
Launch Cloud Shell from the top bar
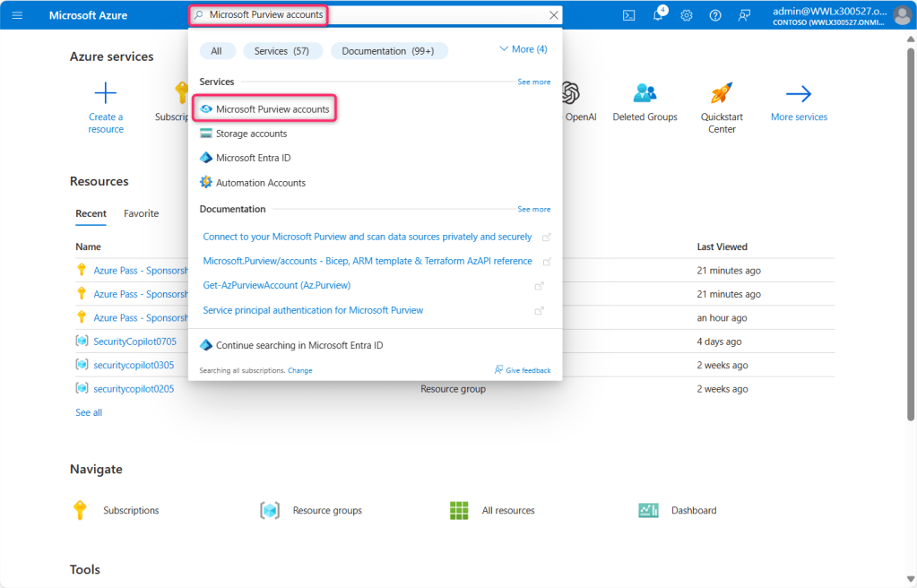tap(629, 15)
